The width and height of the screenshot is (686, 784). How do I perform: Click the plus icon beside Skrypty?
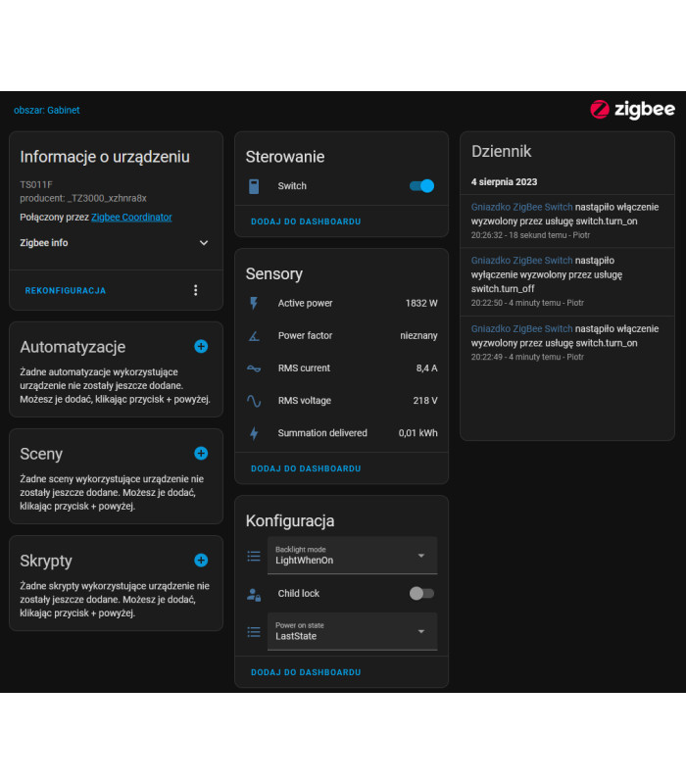tap(201, 561)
